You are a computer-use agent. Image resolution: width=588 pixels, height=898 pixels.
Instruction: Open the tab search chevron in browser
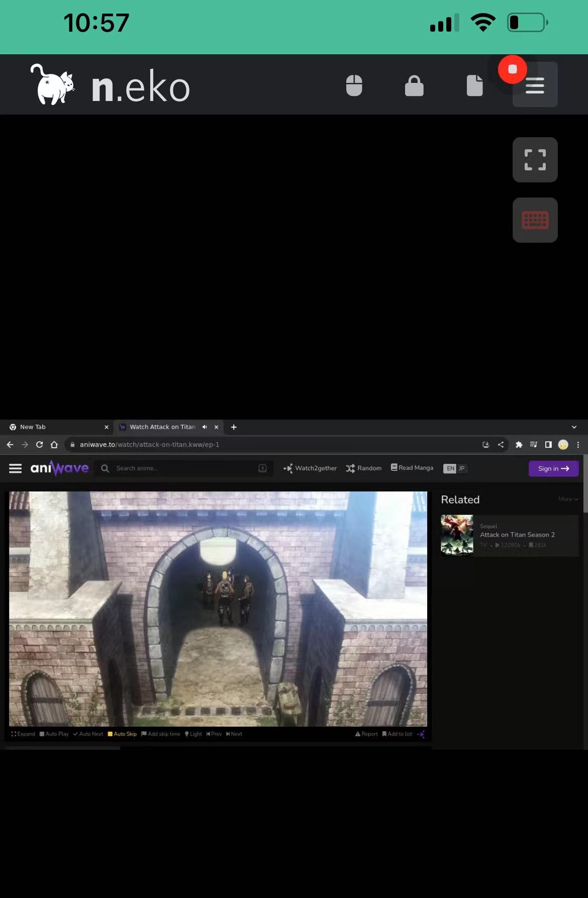pos(574,427)
